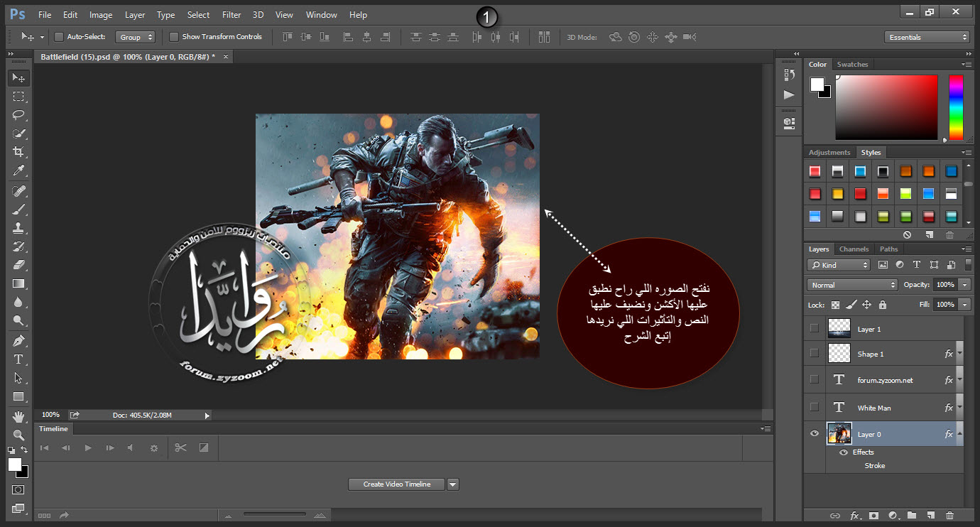Select the Eraser tool
Screen dimensions: 980x527
[x=18, y=265]
